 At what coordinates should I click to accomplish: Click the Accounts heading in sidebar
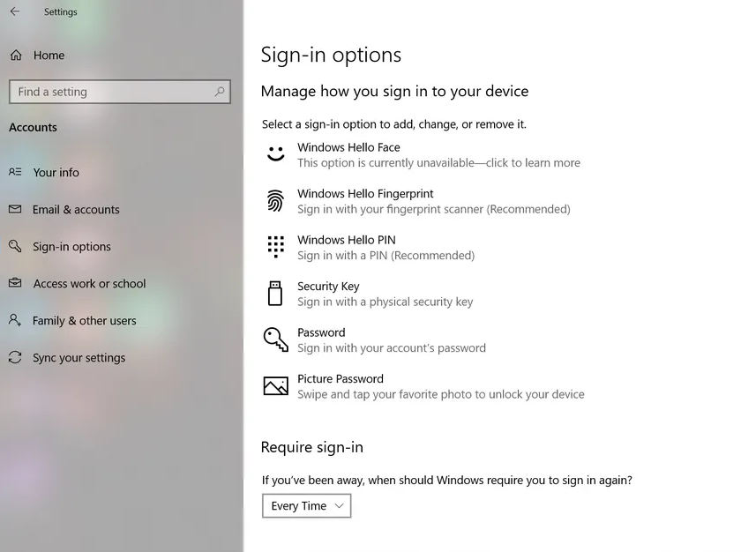click(33, 127)
